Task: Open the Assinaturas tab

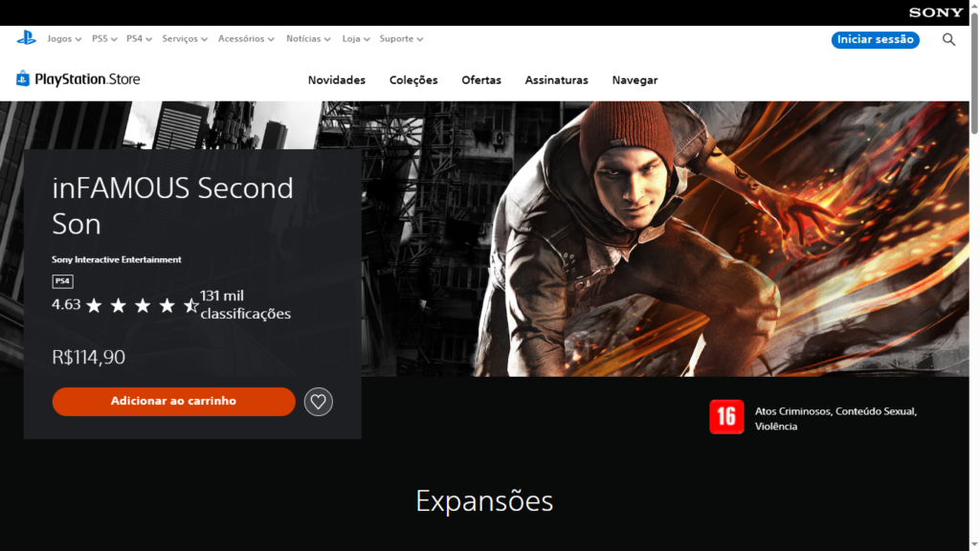Action: click(556, 80)
